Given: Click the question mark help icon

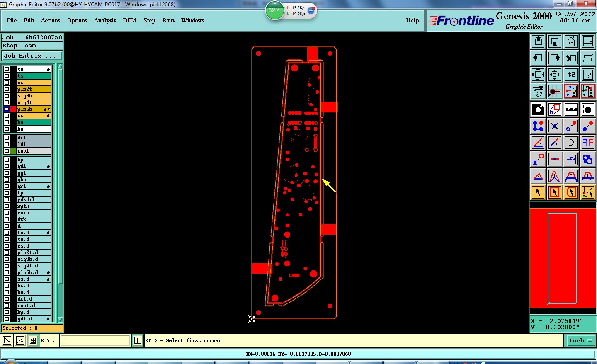Looking at the screenshot, I should 588,75.
